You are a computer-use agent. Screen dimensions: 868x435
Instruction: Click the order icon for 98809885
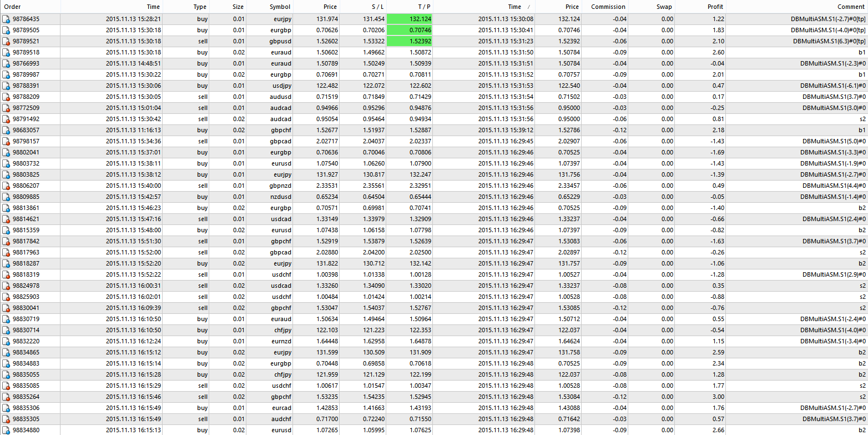6,197
